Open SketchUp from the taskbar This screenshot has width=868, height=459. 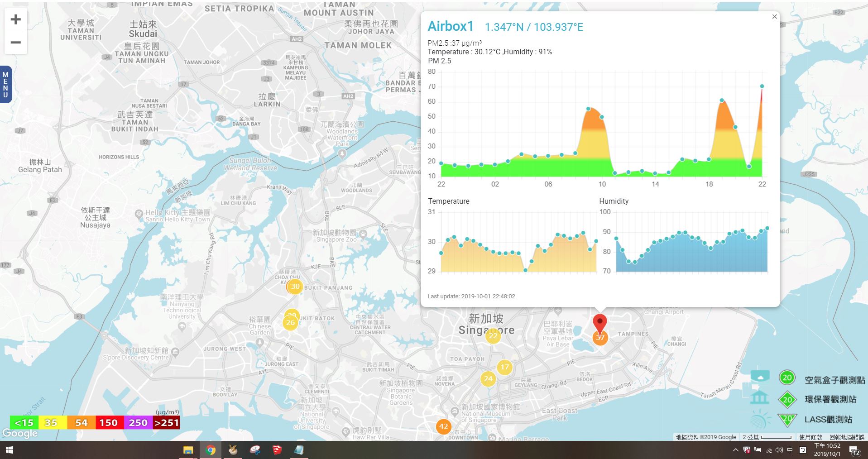point(277,450)
